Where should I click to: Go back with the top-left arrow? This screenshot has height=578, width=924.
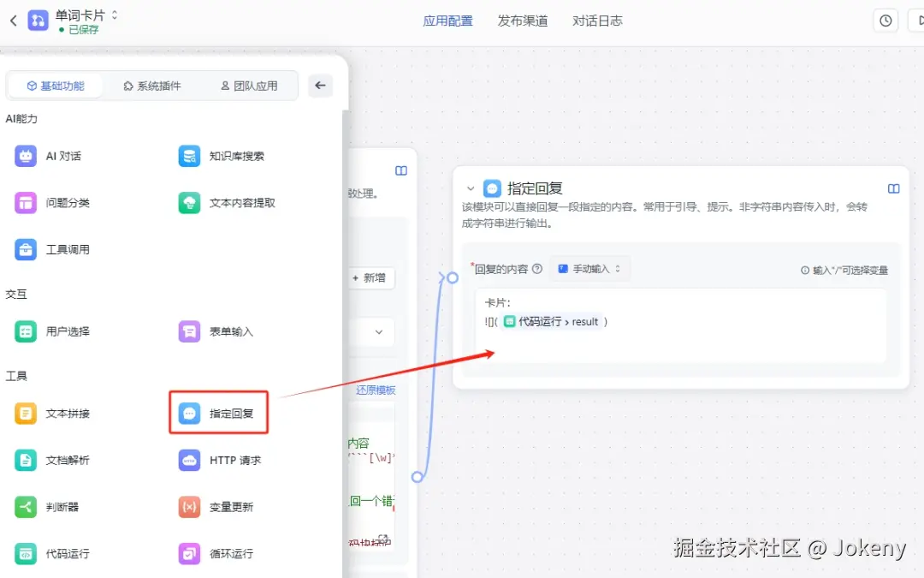click(x=14, y=21)
